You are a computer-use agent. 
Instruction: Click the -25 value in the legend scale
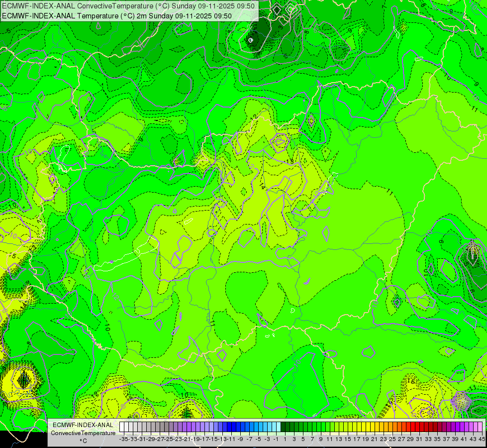point(169,439)
